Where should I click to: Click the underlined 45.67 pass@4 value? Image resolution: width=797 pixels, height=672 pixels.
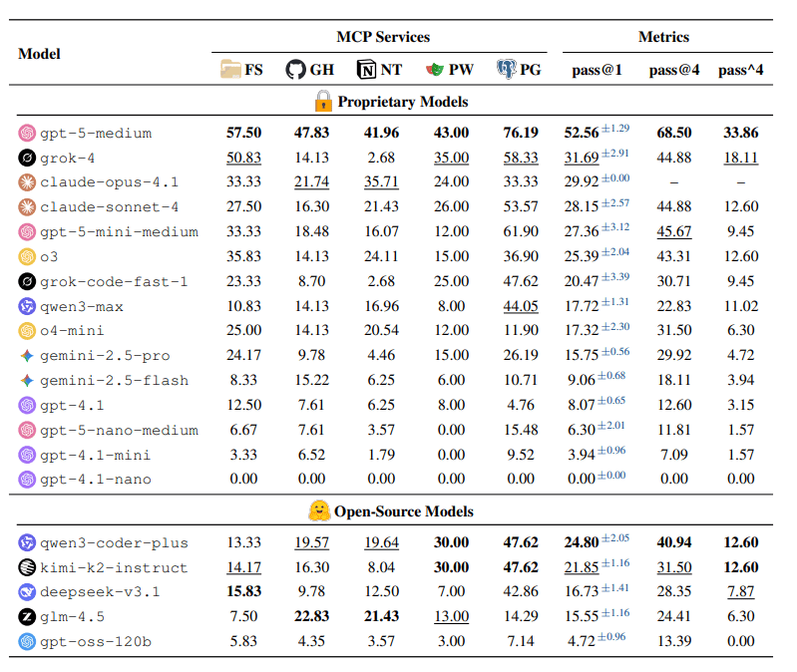pyautogui.click(x=674, y=231)
